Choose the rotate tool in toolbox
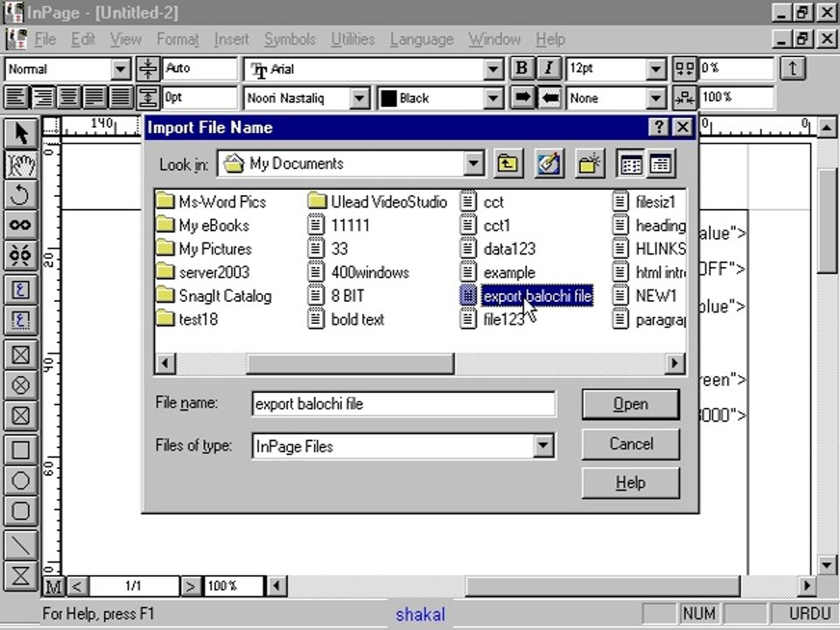This screenshot has height=630, width=840. (20, 194)
